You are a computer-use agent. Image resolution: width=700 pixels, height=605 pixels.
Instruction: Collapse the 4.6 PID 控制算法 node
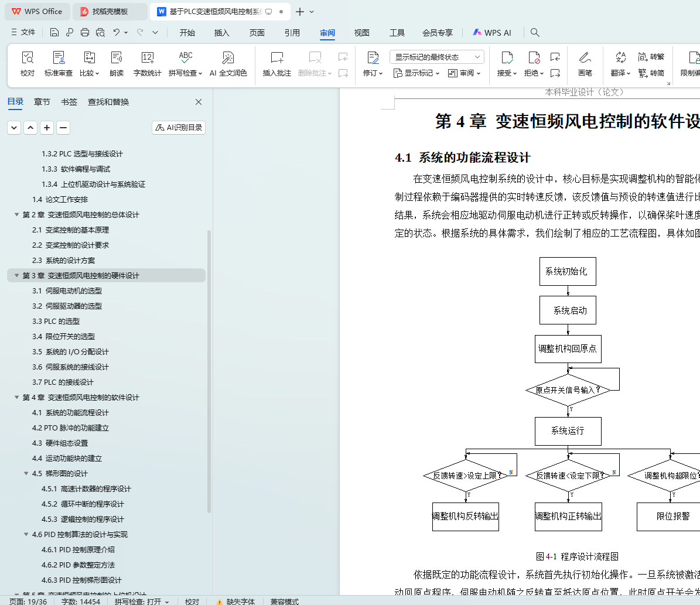point(26,535)
